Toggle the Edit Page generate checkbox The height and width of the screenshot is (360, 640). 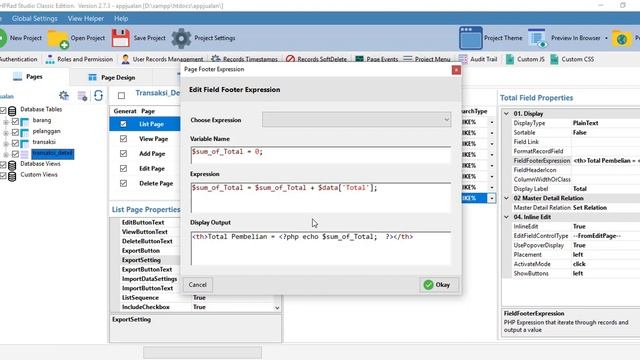123,168
